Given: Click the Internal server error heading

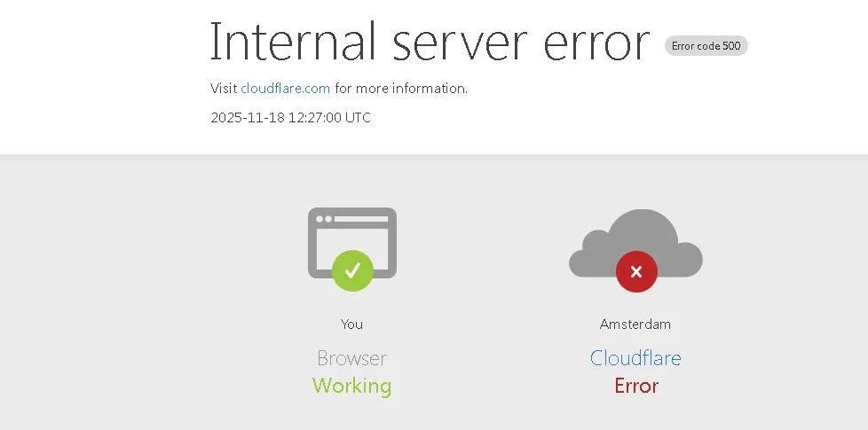Looking at the screenshot, I should [x=430, y=43].
